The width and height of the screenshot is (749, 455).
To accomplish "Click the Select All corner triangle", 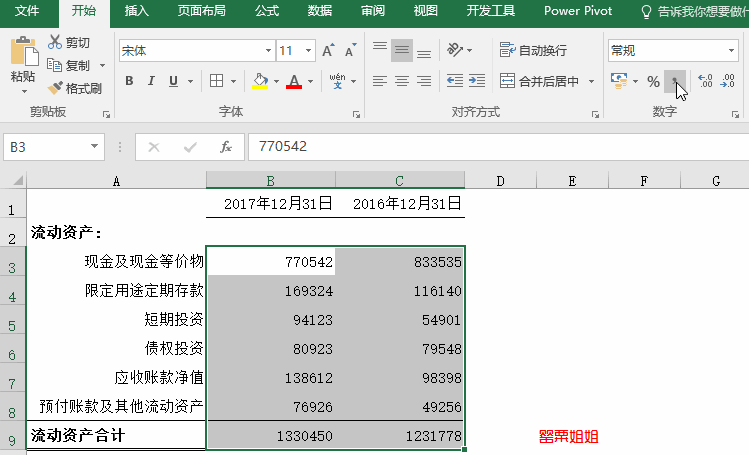I will coord(18,180).
